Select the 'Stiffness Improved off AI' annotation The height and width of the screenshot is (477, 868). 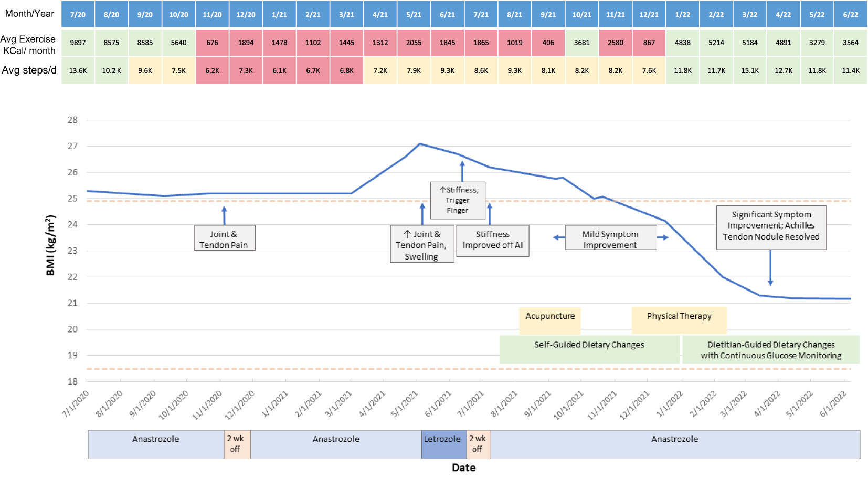[493, 241]
